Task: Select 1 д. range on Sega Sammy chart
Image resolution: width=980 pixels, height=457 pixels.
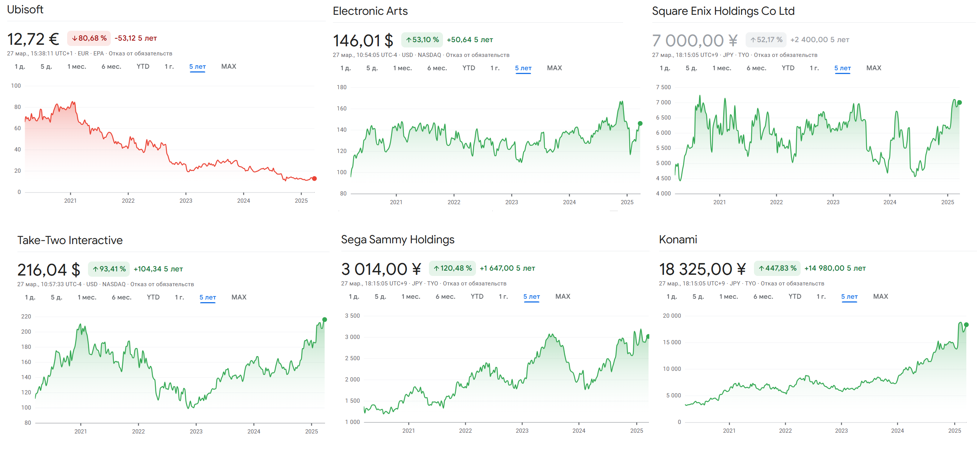Action: [x=354, y=296]
